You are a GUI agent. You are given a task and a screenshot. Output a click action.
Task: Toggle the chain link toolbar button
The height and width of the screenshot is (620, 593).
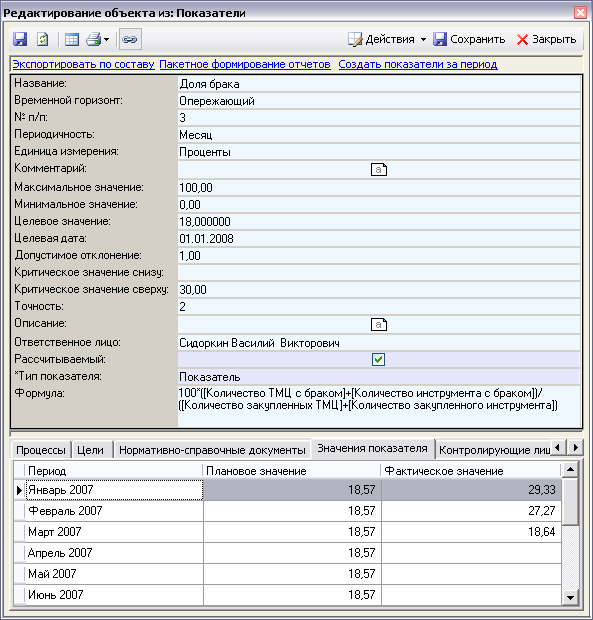130,39
